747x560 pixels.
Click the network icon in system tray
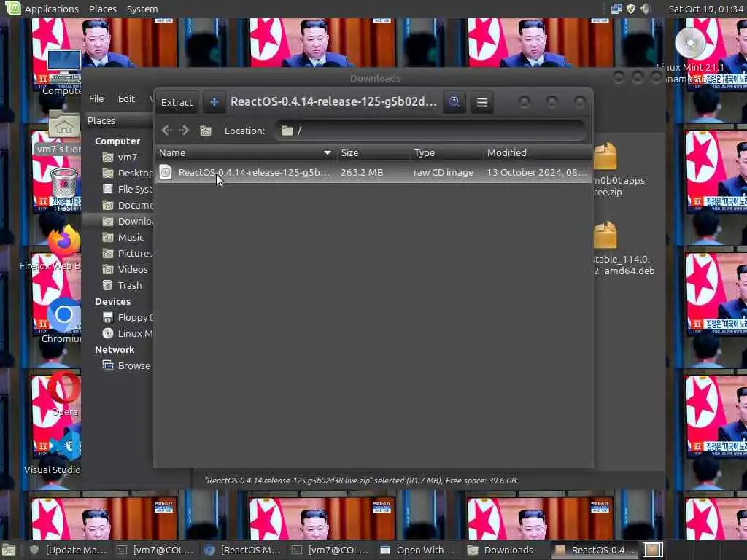pyautogui.click(x=616, y=9)
